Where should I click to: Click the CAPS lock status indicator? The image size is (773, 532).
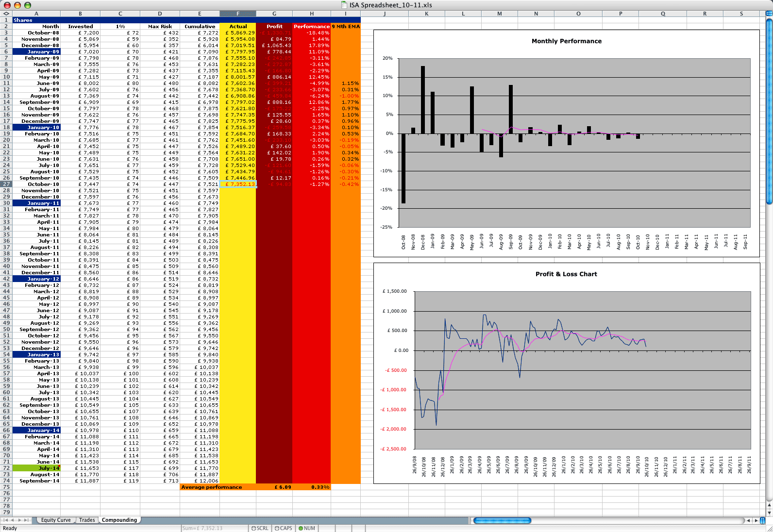pos(284,528)
